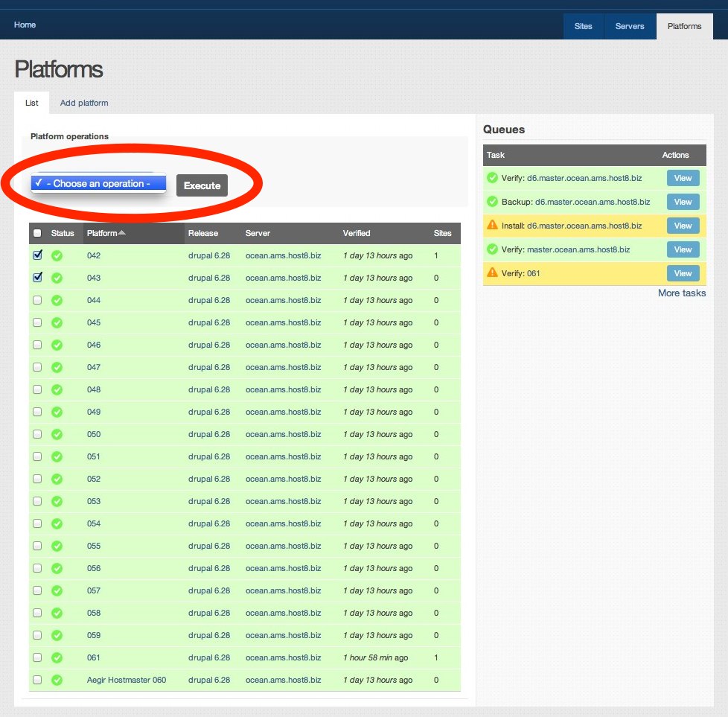Click the warning icon beside Install d6.master task
The image size is (728, 717).
click(492, 225)
